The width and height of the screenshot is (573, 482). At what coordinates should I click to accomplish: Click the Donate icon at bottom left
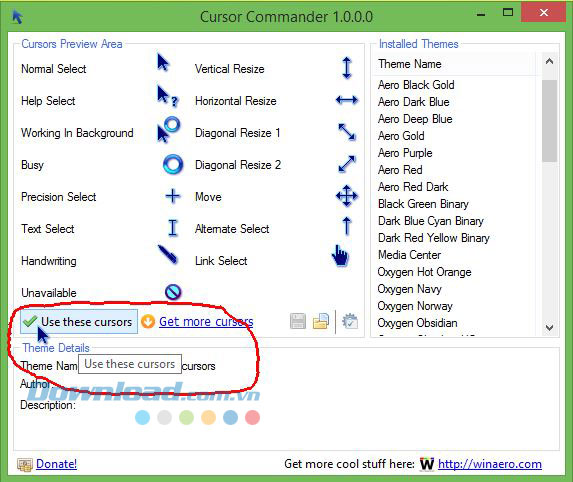[x=25, y=464]
